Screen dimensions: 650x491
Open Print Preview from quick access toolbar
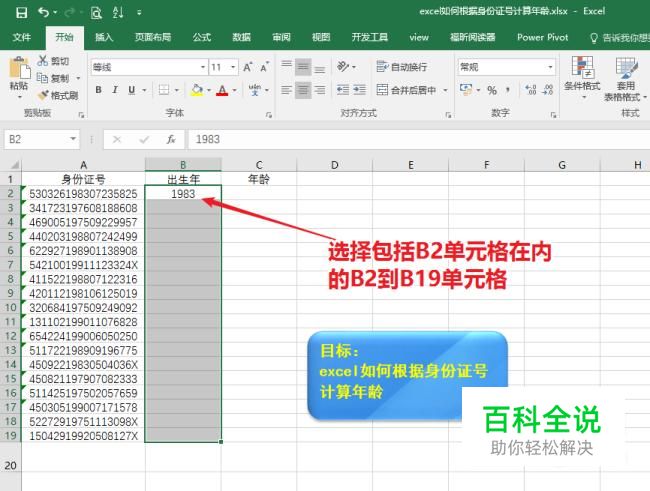point(96,13)
